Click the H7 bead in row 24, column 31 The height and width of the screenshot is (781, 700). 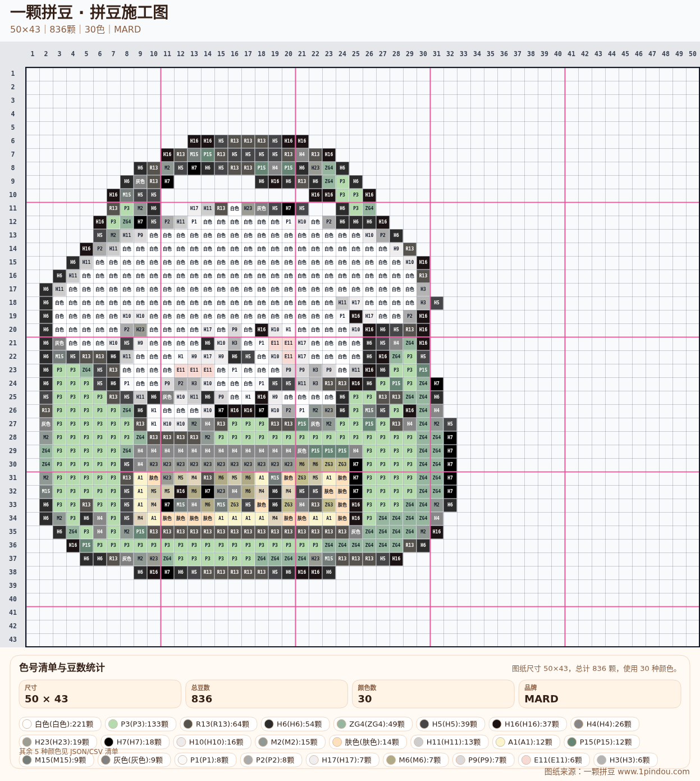click(x=437, y=383)
